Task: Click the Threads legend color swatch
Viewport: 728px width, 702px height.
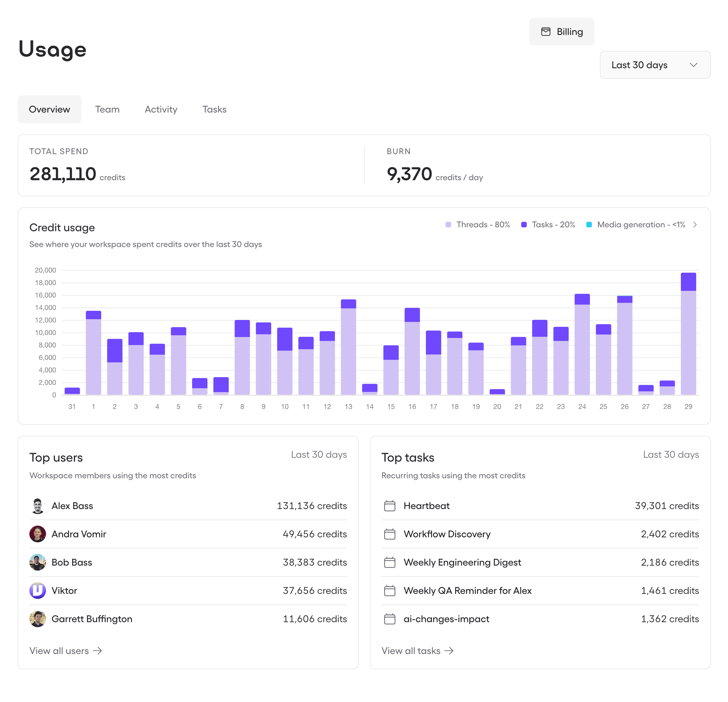Action: click(448, 225)
